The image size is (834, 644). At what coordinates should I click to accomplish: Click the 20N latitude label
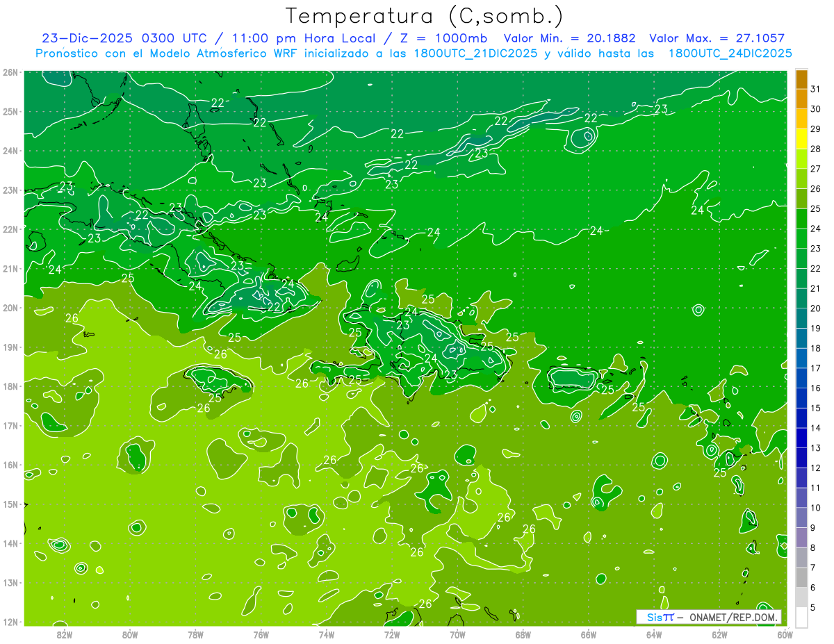coord(10,308)
